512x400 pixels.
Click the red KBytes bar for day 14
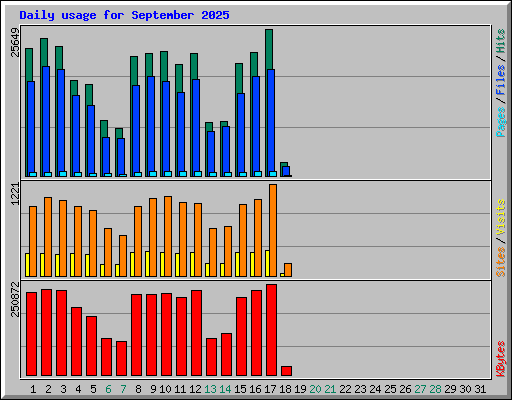pos(226,355)
